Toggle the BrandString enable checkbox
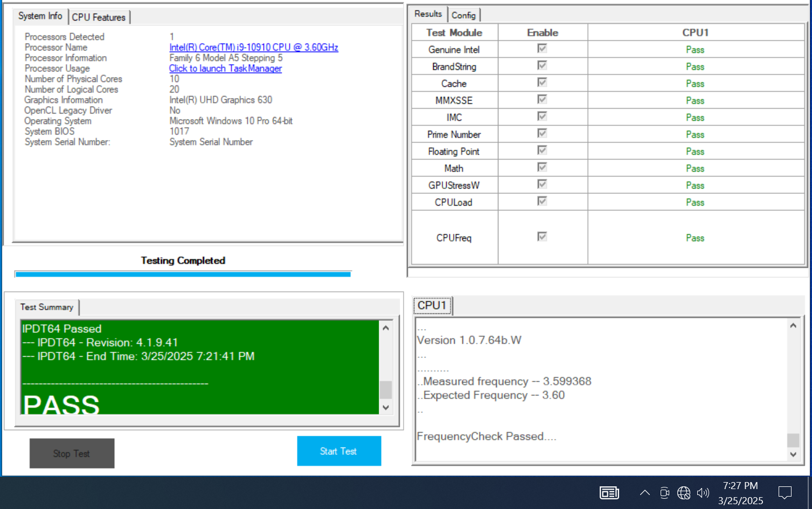 point(542,65)
